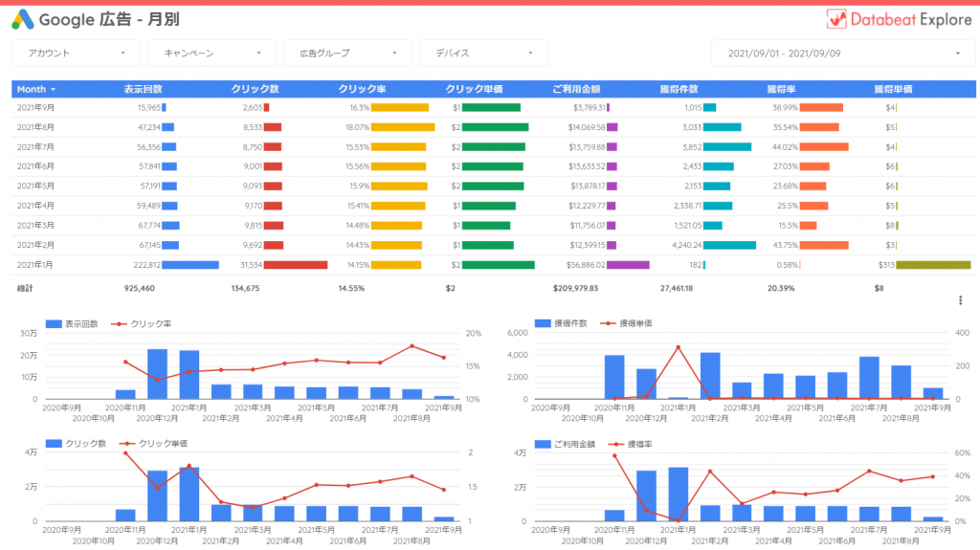
Task: Click red クリック単価 legend marker in bottom-left chart
Action: 124,444
